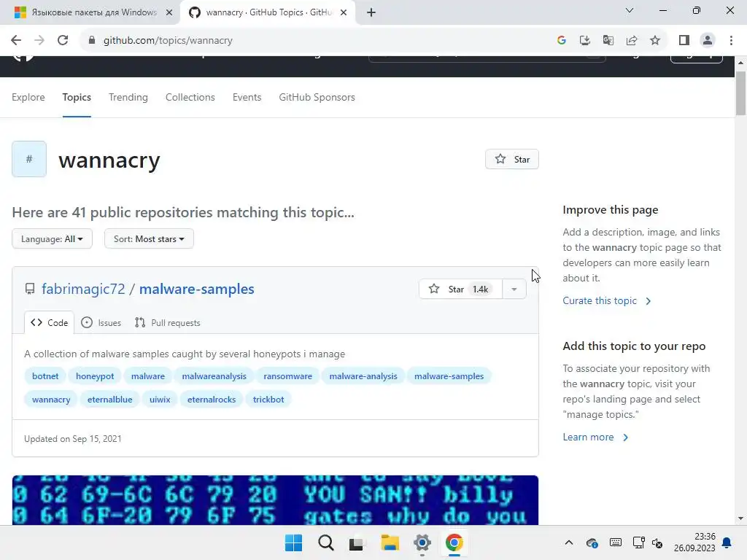This screenshot has height=560, width=747.
Task: Go back with the browser back arrow
Action: pyautogui.click(x=16, y=41)
